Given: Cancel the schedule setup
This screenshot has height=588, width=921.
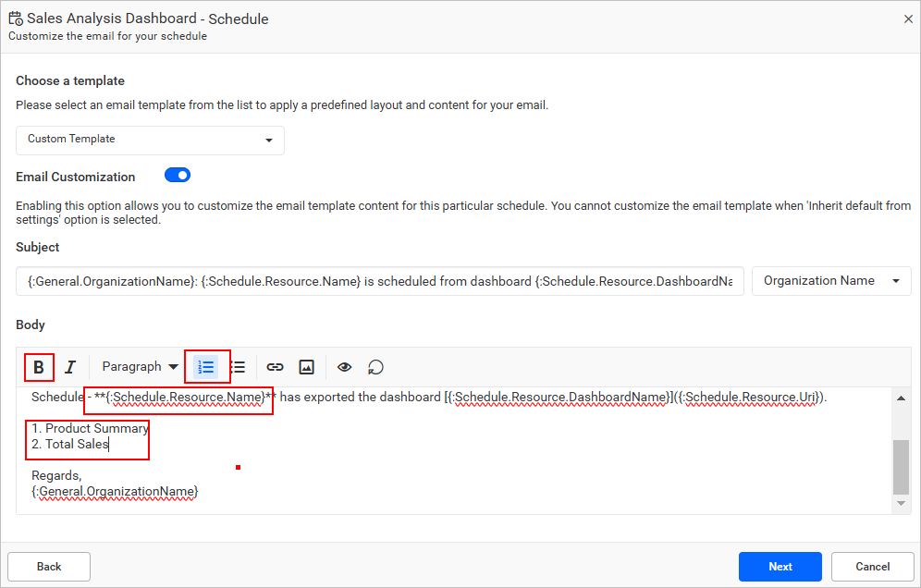Looking at the screenshot, I should tap(872, 567).
